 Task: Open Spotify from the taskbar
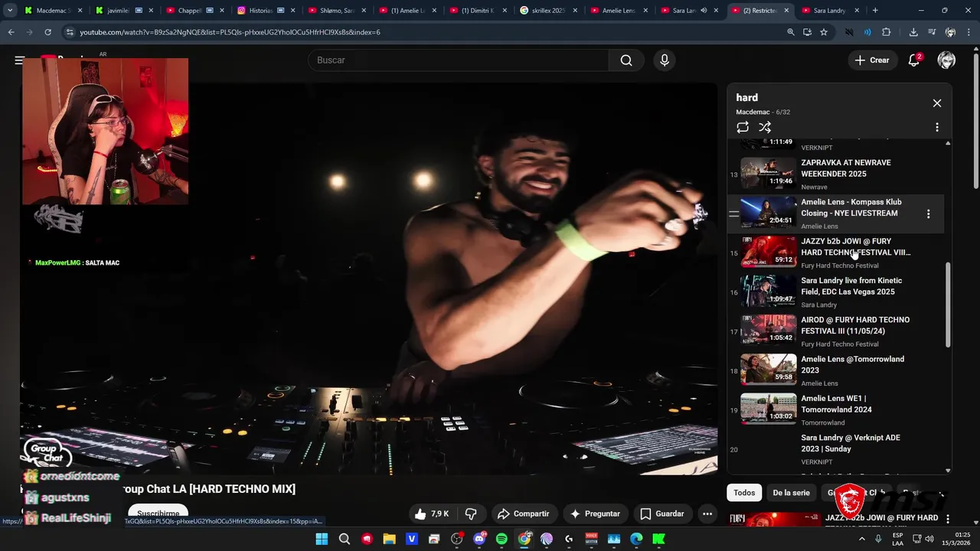tap(501, 539)
